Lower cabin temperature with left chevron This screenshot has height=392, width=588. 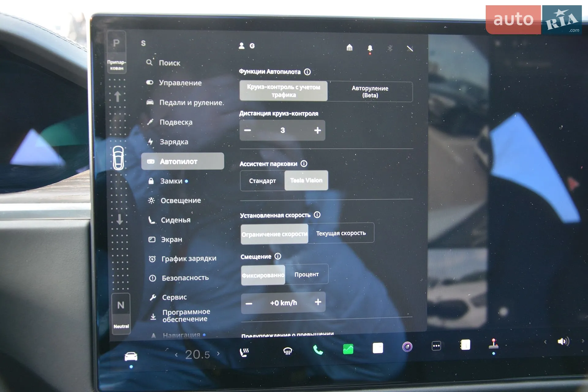[x=176, y=355]
